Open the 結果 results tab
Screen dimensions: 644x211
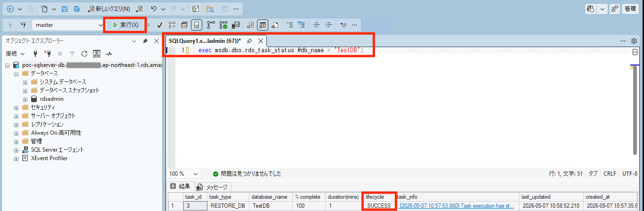pos(180,187)
